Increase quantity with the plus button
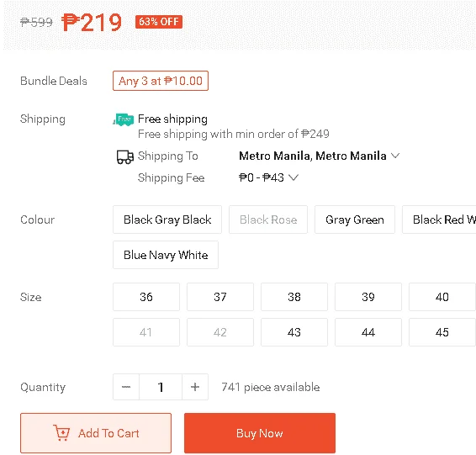The width and height of the screenshot is (476, 455). pos(195,387)
